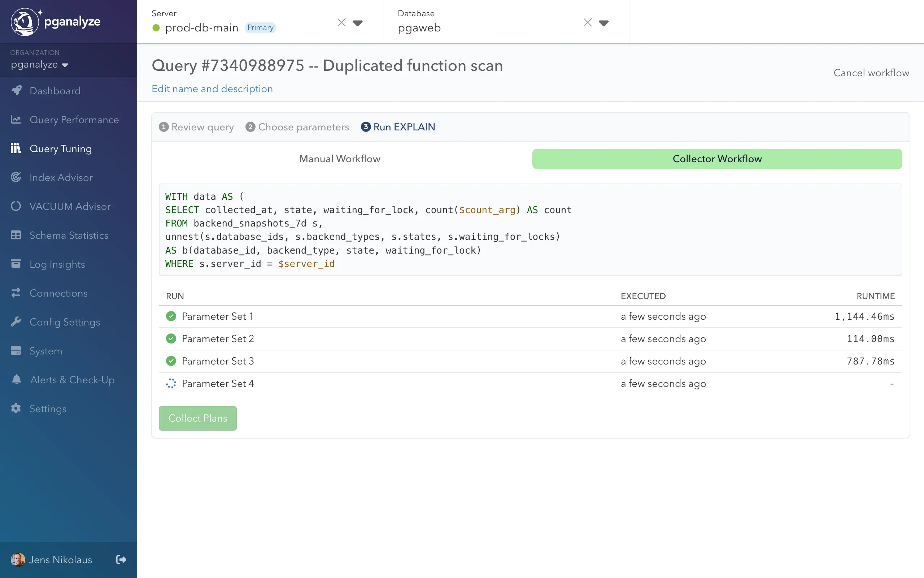Click the Settings gear icon
The width and height of the screenshot is (924, 578).
16,408
